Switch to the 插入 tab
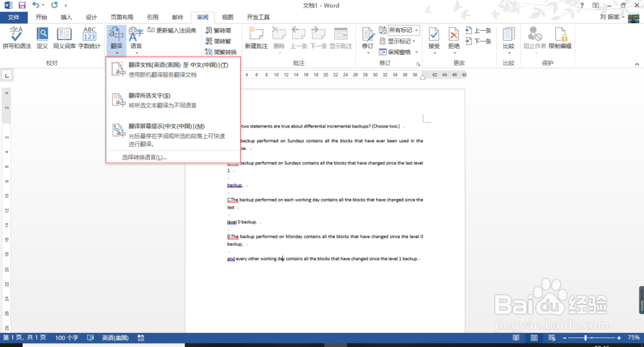644x347 pixels. [x=66, y=17]
